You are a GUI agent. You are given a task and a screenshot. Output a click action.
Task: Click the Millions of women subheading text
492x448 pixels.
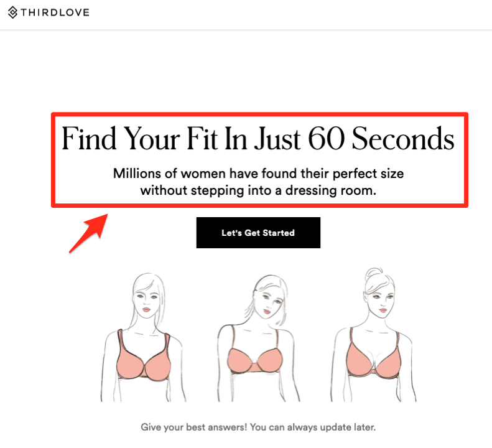coord(258,182)
